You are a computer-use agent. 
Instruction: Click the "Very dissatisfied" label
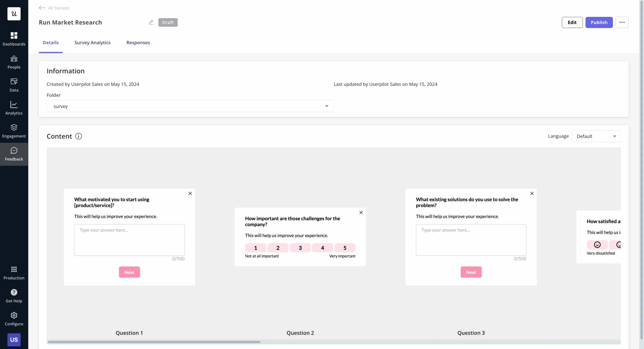pos(601,253)
